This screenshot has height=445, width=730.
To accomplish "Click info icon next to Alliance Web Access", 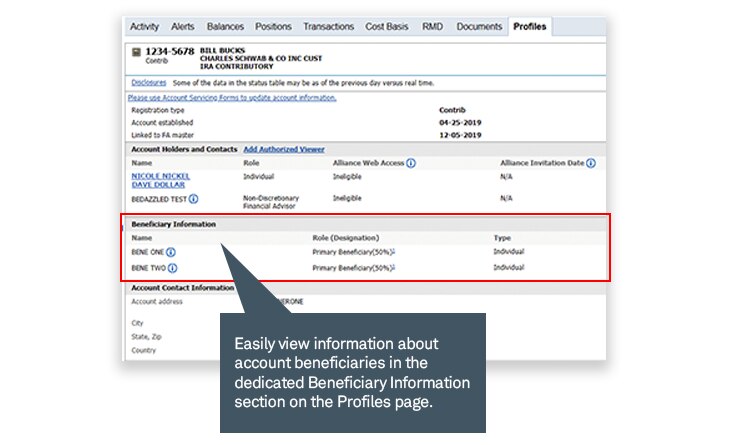I will click(x=411, y=163).
